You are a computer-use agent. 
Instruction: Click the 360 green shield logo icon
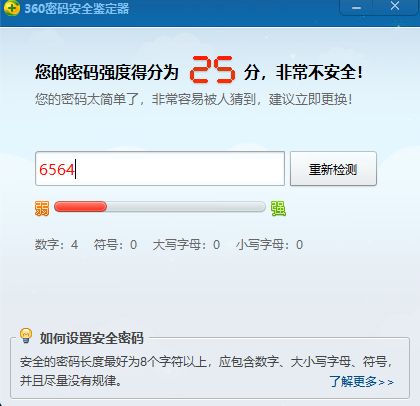click(x=12, y=8)
